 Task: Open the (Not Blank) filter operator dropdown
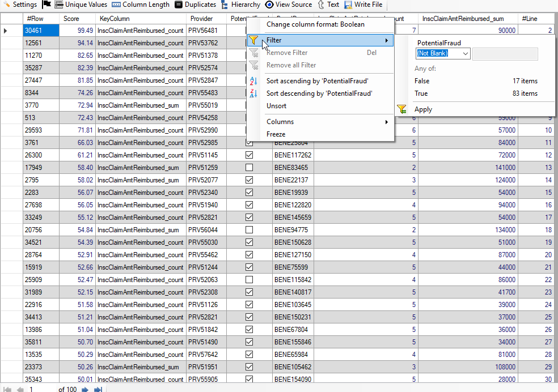coord(465,53)
